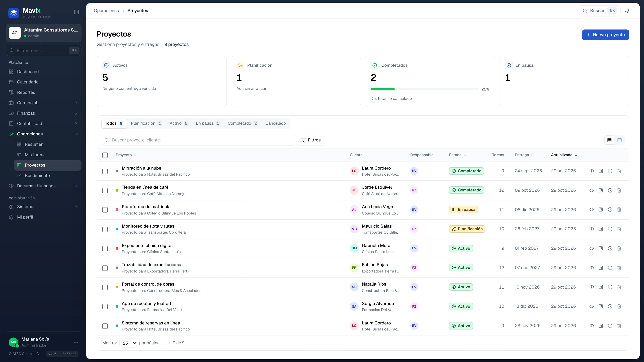This screenshot has width=644, height=362.
Task: Expand the Comercial menu
Action: (43, 103)
